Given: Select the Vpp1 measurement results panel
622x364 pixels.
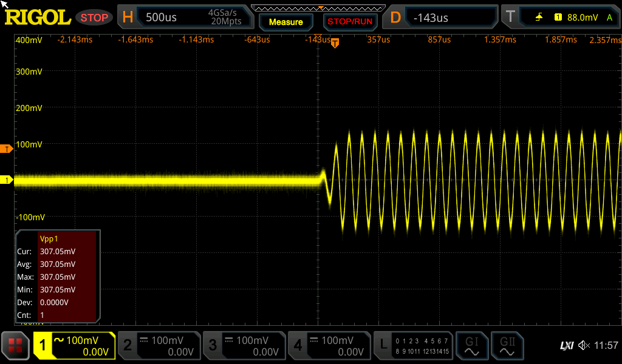Looking at the screenshot, I should tap(56, 275).
